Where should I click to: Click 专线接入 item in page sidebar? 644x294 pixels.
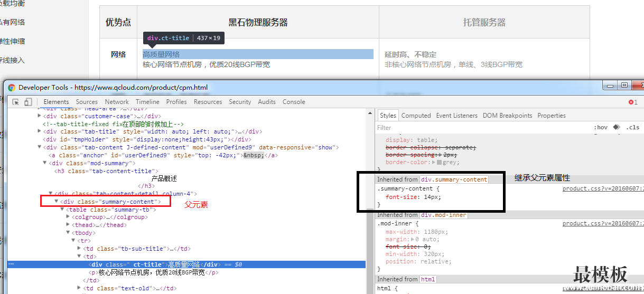click(12, 60)
